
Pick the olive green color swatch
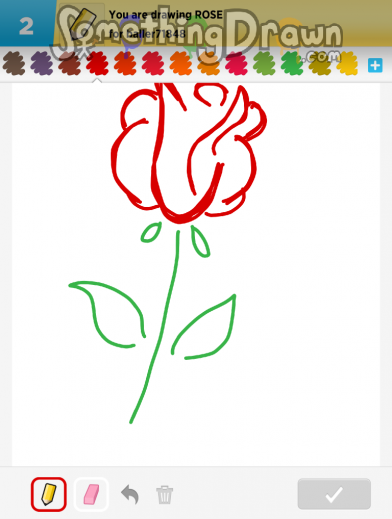[x=264, y=63]
